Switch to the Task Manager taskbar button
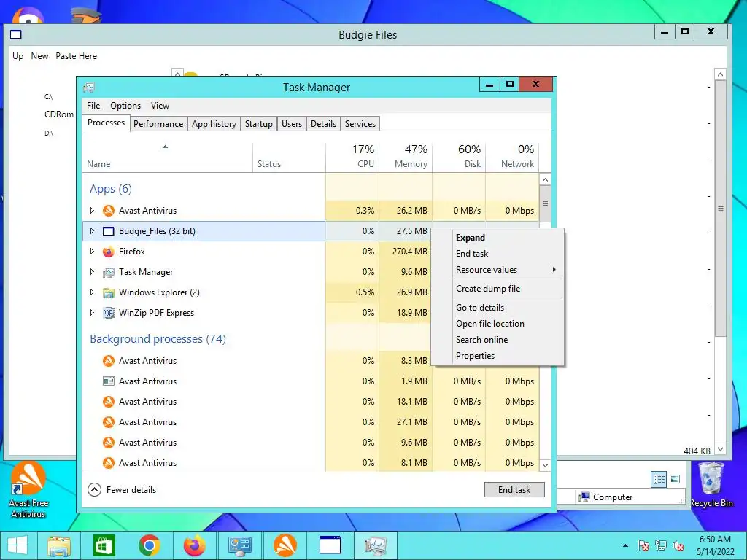Image resolution: width=747 pixels, height=560 pixels. tap(375, 545)
